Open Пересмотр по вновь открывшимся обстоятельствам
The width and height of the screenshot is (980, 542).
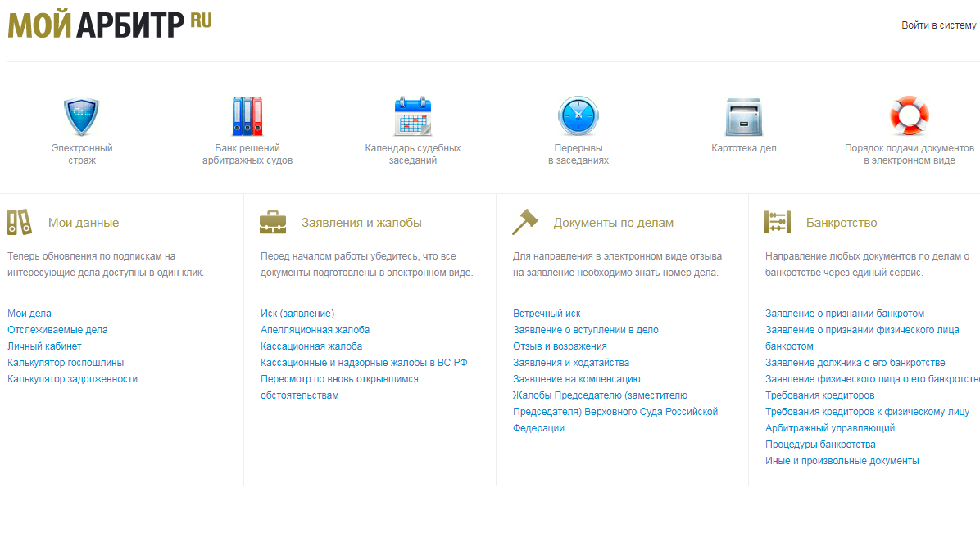click(339, 387)
